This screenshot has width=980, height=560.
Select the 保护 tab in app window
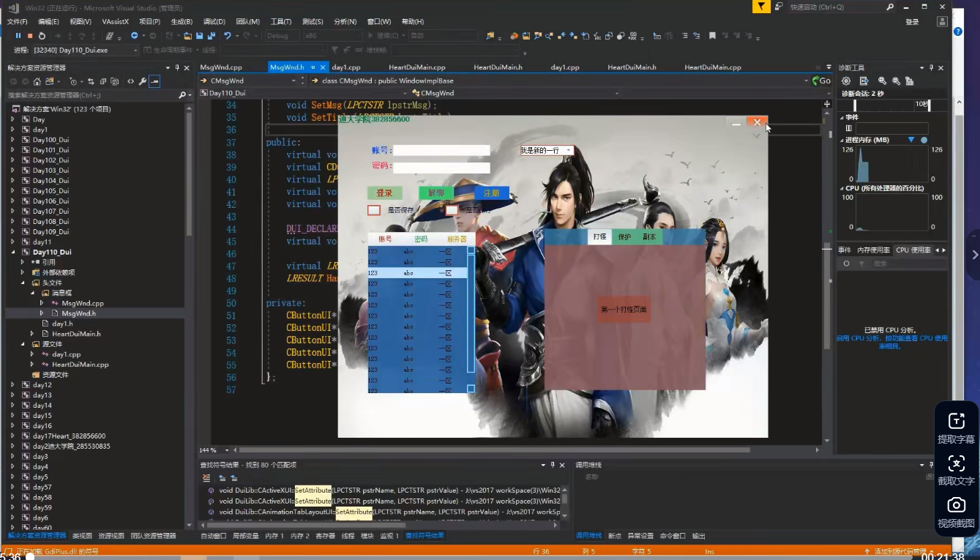[x=624, y=237]
